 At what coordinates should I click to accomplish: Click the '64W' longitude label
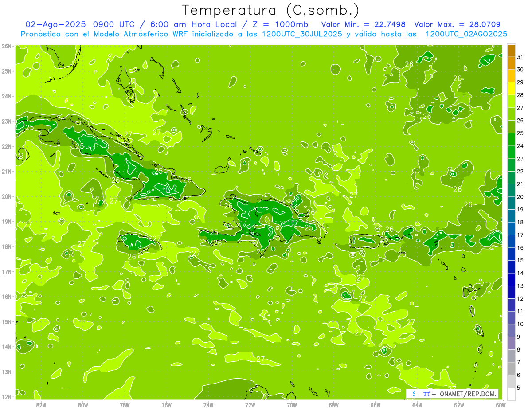417,404
